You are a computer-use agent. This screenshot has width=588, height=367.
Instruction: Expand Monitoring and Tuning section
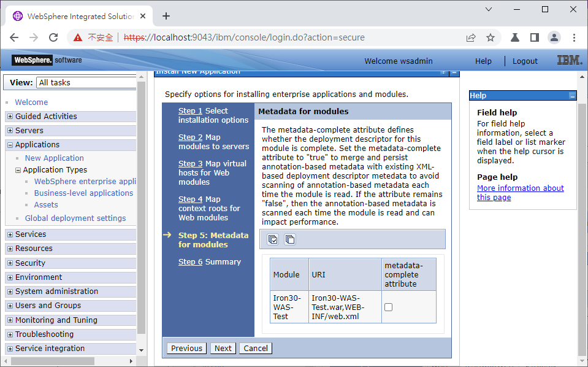tap(10, 320)
